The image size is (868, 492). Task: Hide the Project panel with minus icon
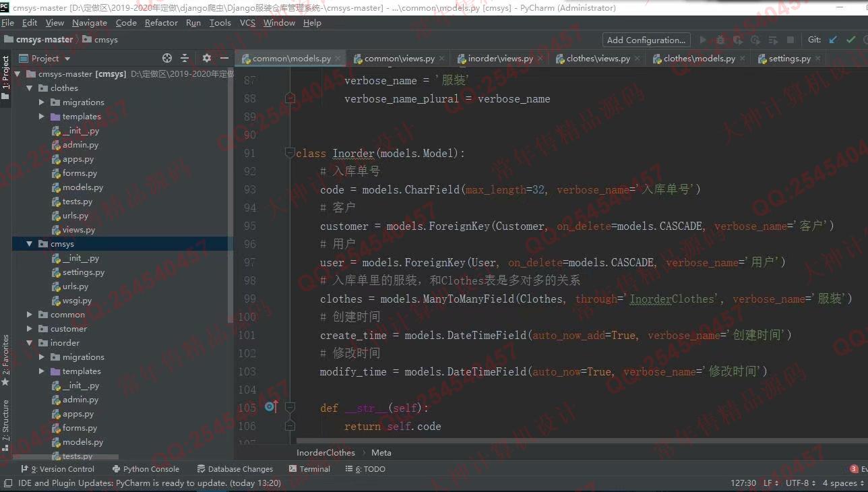click(x=224, y=59)
